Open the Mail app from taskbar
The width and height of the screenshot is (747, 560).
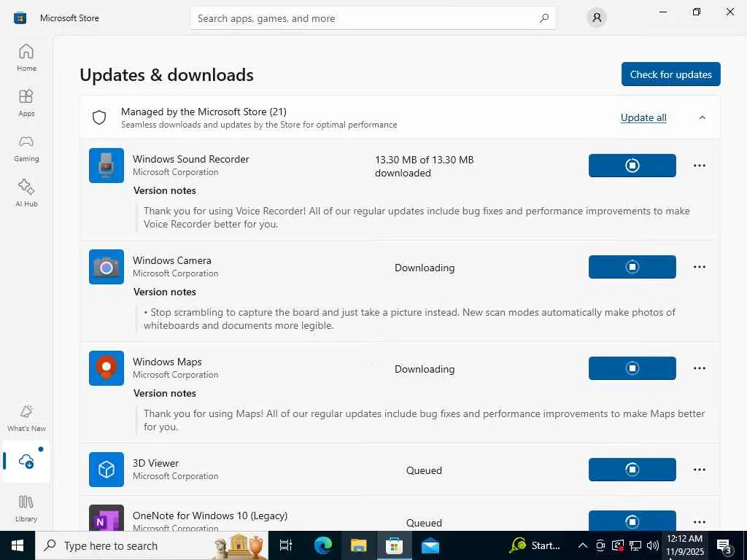(430, 545)
